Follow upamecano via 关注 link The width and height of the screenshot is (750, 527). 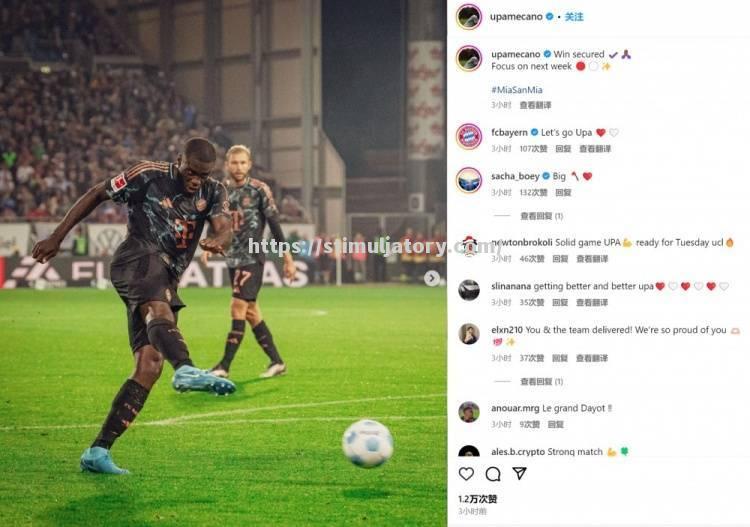pos(574,17)
